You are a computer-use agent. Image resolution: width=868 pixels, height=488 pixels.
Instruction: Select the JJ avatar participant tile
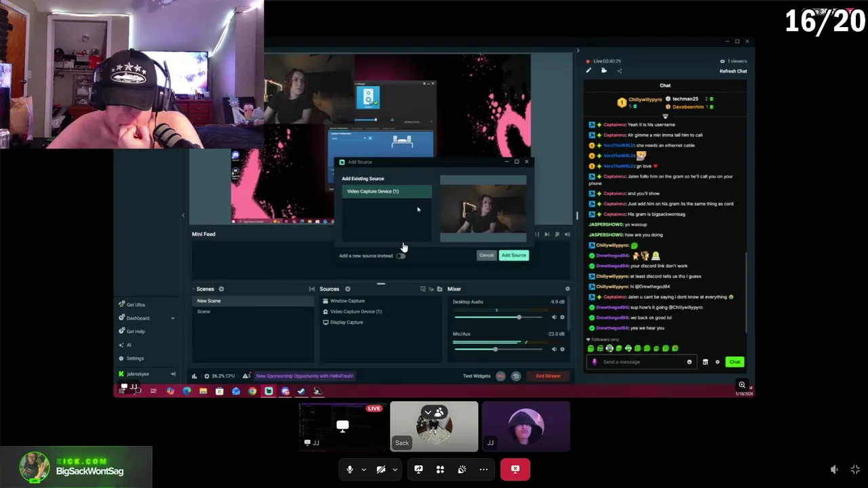[x=526, y=426]
